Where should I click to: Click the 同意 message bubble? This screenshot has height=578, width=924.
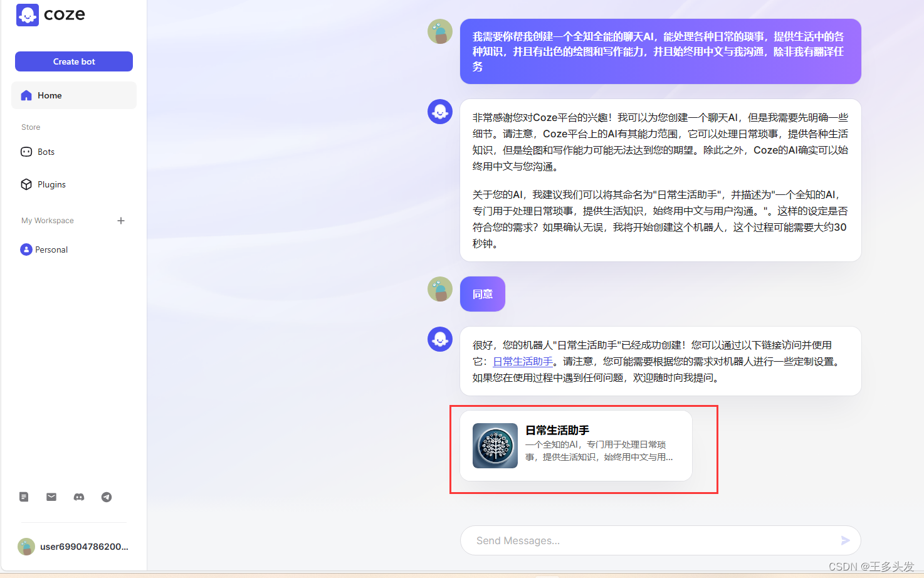(x=483, y=294)
